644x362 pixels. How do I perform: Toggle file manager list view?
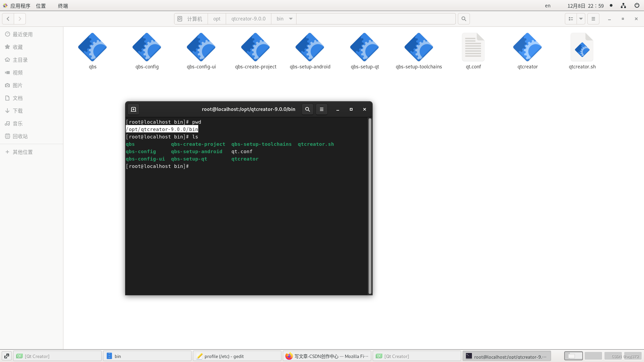(x=571, y=19)
